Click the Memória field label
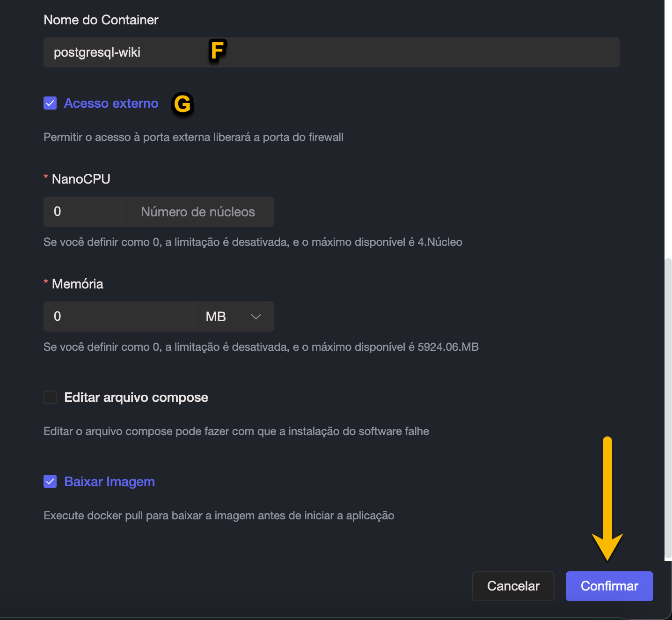The height and width of the screenshot is (620, 672). click(78, 284)
